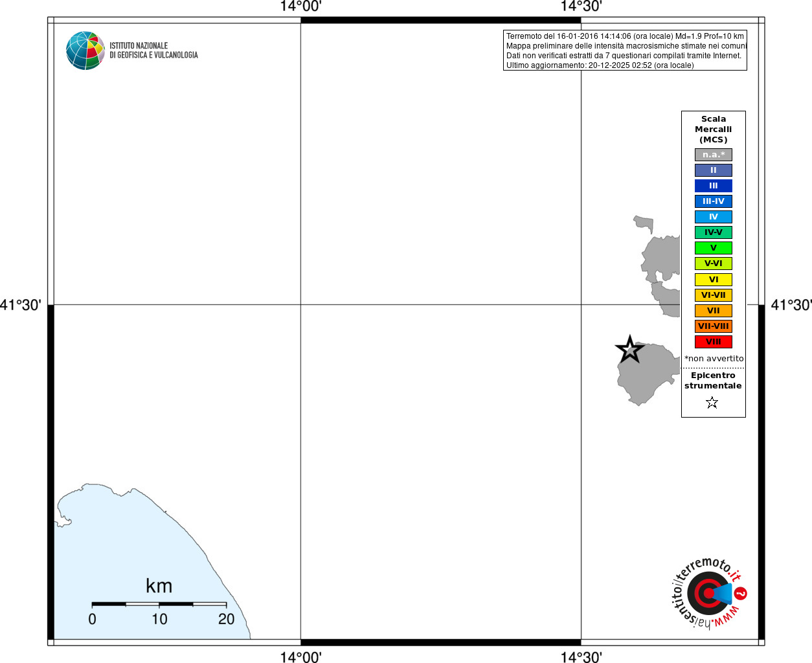Click the top 14°30' longitude label
Image resolution: width=812 pixels, height=663 pixels.
coord(581,6)
